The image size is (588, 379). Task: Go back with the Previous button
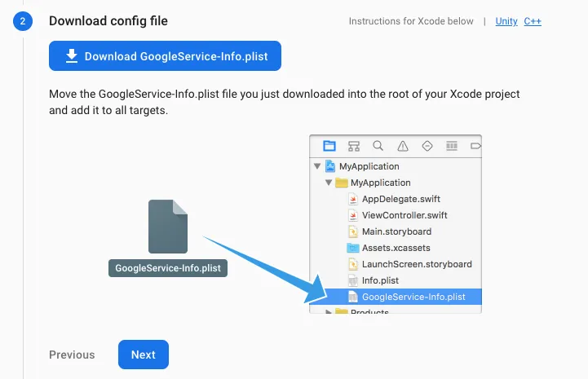(x=72, y=355)
